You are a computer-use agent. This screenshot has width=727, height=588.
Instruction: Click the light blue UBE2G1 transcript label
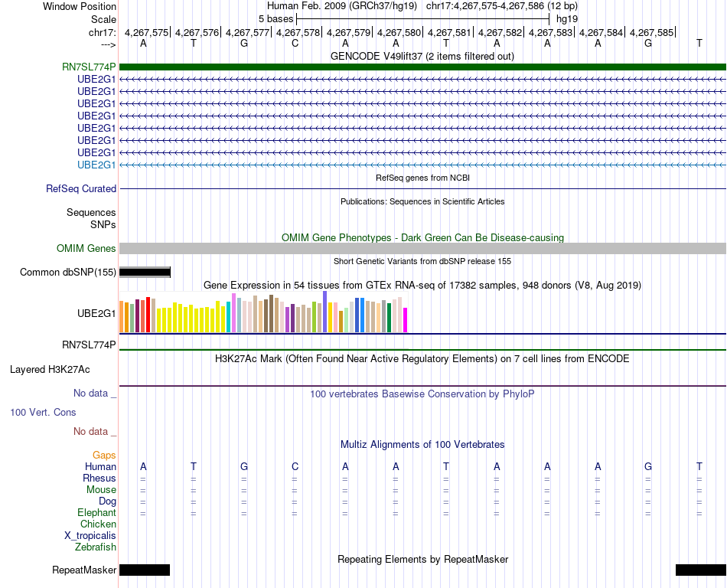coord(96,165)
